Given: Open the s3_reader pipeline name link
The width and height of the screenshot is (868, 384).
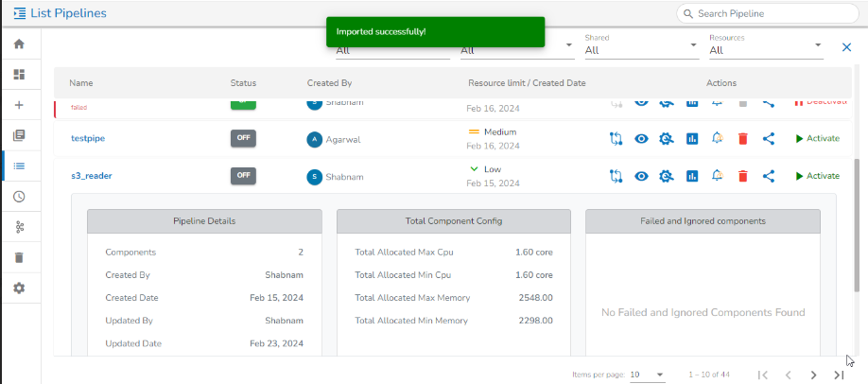Looking at the screenshot, I should [92, 176].
